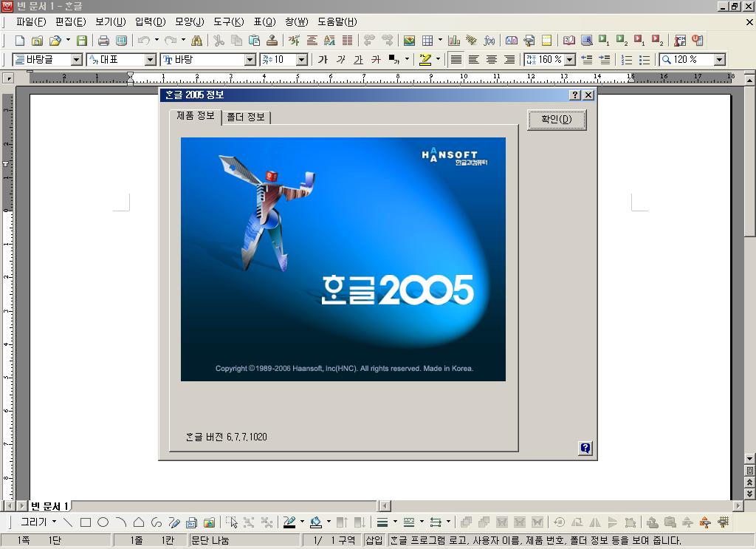Open the 편집(E) menu

pyautogui.click(x=70, y=21)
